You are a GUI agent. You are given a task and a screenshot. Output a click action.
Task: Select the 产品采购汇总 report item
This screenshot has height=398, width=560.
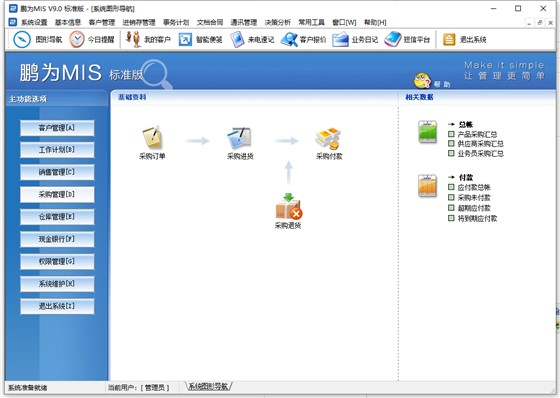(x=478, y=134)
